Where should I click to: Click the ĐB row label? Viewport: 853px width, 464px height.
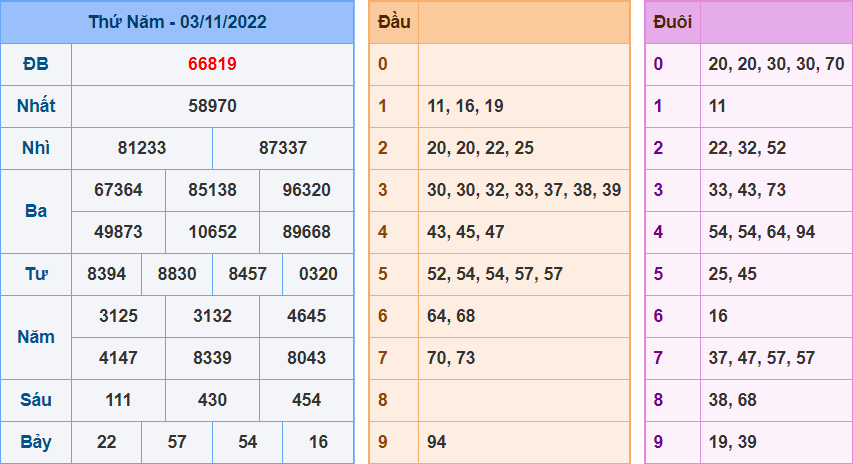(x=36, y=64)
